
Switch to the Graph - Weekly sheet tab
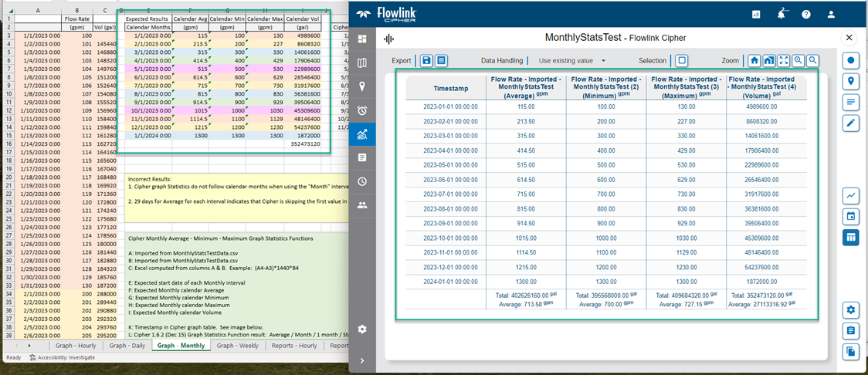(x=236, y=346)
